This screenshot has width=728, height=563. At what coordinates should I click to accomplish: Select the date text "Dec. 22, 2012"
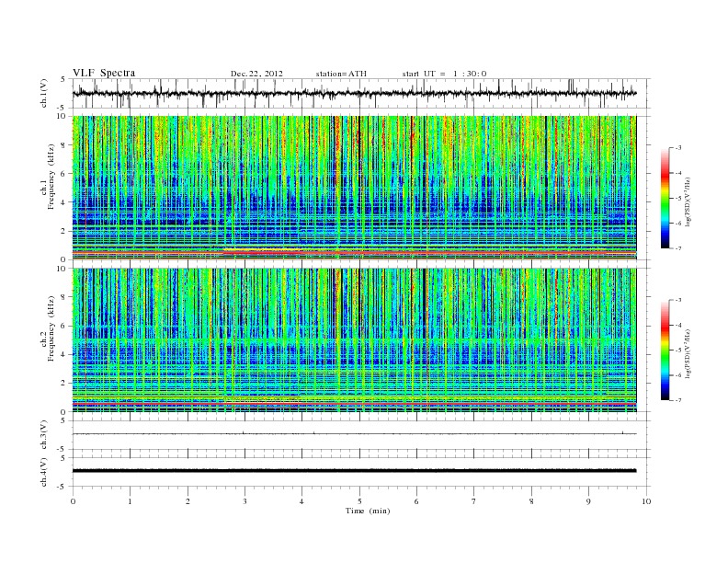click(x=256, y=74)
